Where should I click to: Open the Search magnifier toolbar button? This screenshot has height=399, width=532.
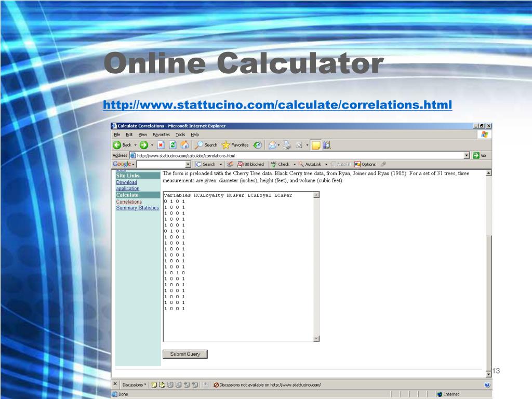pos(206,145)
